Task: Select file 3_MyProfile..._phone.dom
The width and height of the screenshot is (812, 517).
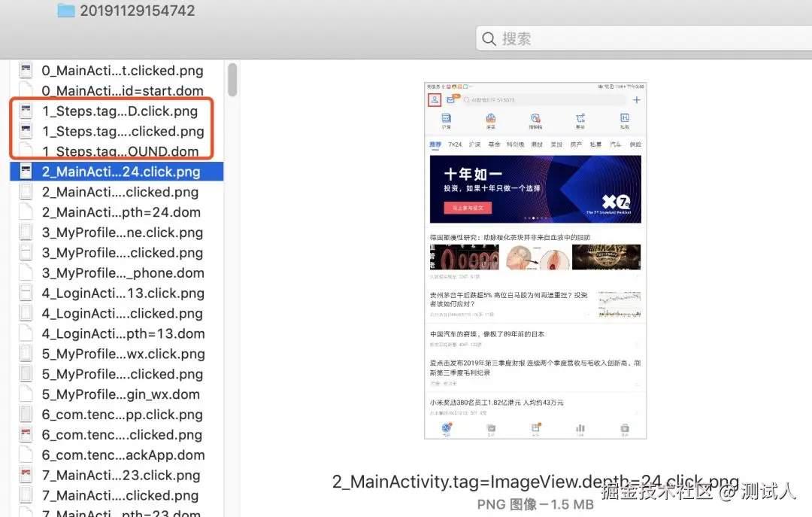Action: [x=117, y=272]
